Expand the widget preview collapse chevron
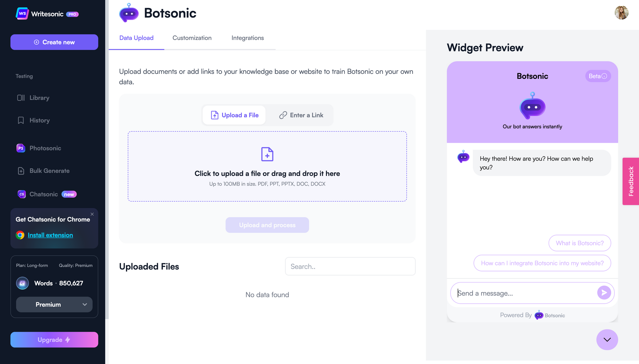The image size is (639, 364). coord(607,339)
